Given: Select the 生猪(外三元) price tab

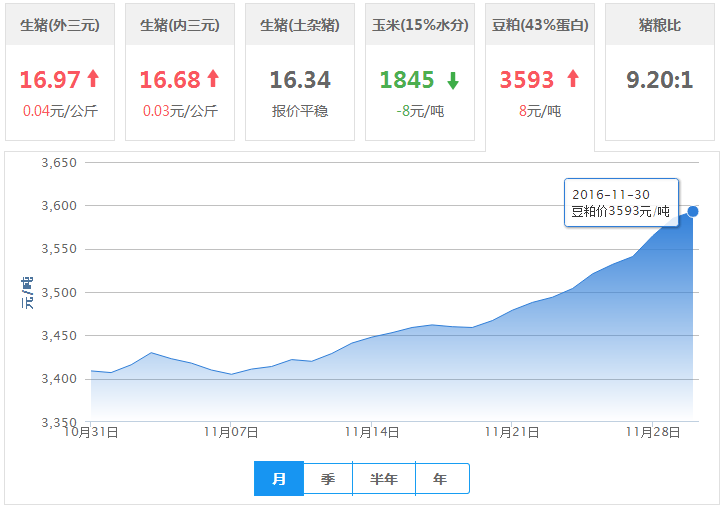Looking at the screenshot, I should click(60, 72).
